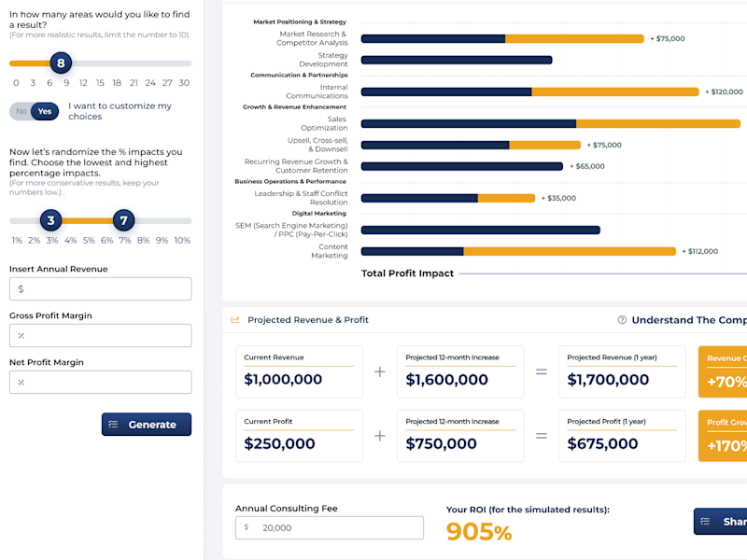Click the Market Positioning & Strategy heading
The width and height of the screenshot is (747, 560).
pyautogui.click(x=300, y=21)
